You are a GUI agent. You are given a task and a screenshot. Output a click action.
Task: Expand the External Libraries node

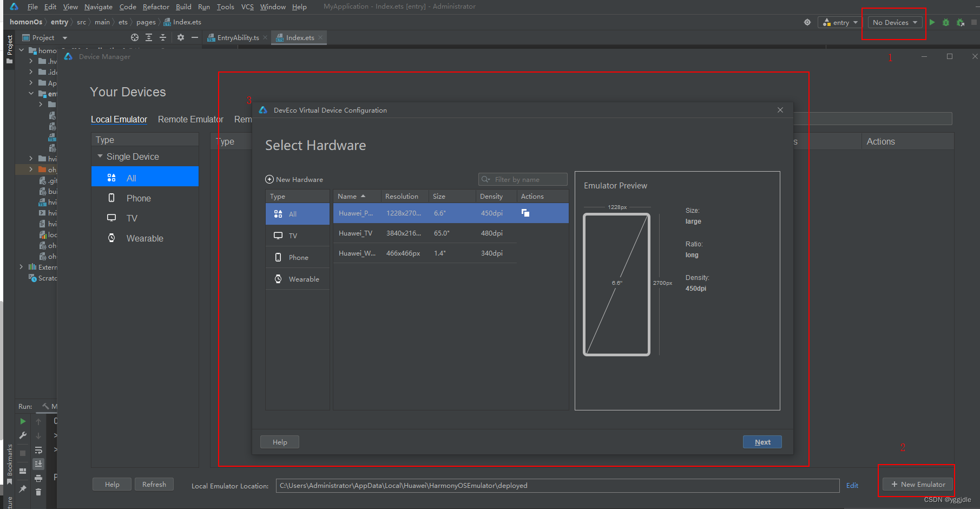(x=22, y=267)
